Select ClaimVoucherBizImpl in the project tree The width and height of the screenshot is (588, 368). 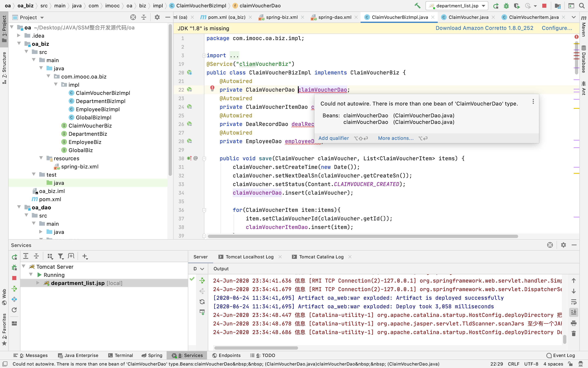tap(103, 93)
